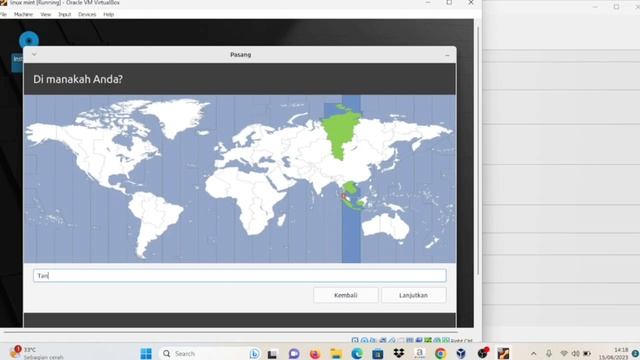Click the VirtualBox vertical scrollbar
Image resolution: width=640 pixels, height=360 pixels.
click(x=478, y=151)
